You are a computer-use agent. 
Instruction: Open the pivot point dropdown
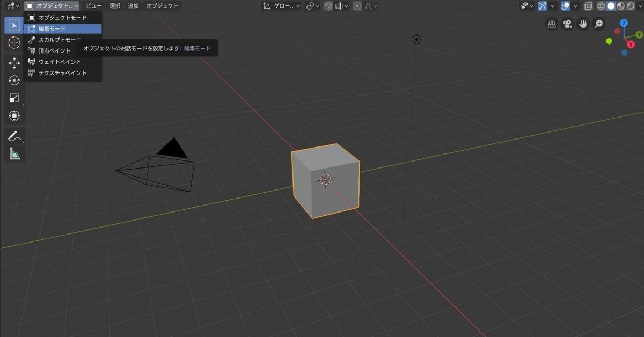pyautogui.click(x=312, y=6)
